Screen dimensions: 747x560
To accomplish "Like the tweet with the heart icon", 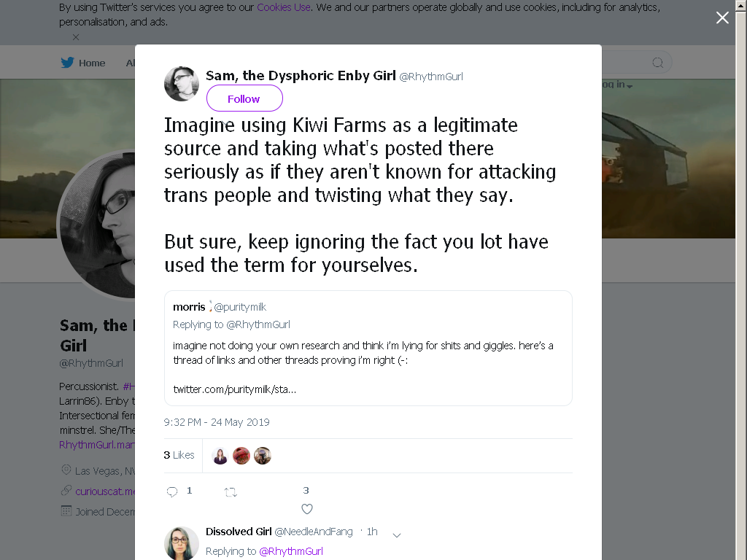I will tap(307, 509).
